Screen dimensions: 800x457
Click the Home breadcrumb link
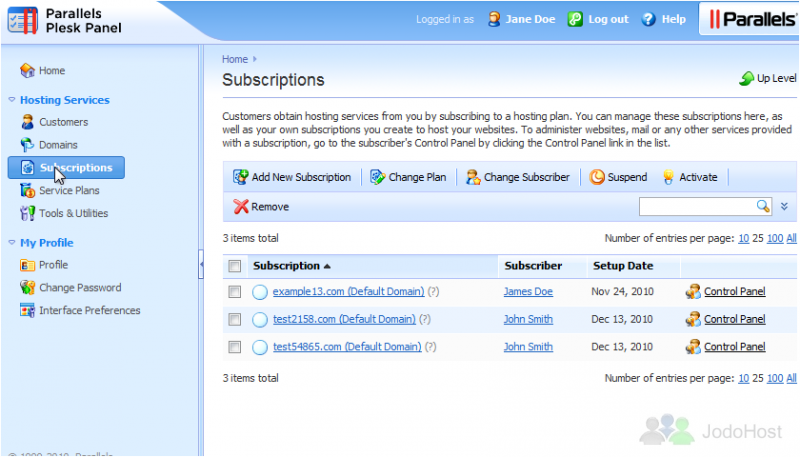click(x=235, y=59)
